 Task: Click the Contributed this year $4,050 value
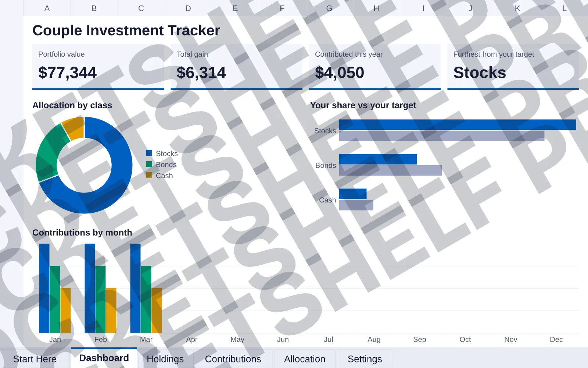click(340, 72)
